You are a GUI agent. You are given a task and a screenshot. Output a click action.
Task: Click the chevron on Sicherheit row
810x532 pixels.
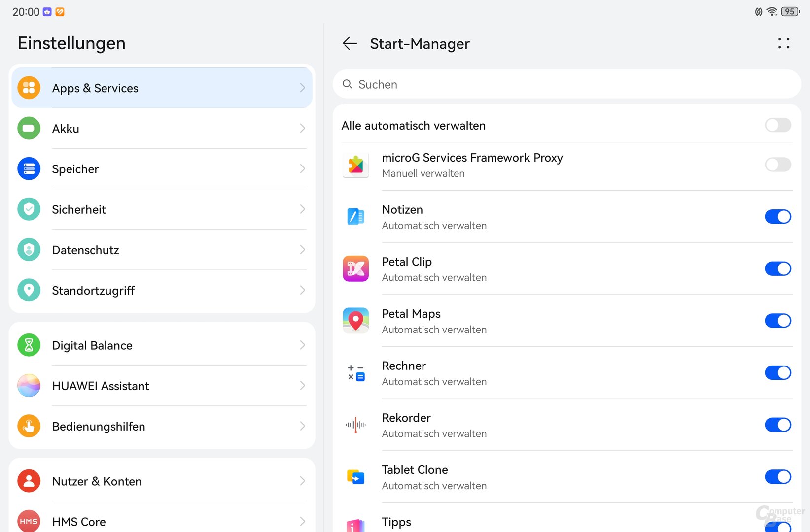point(302,209)
